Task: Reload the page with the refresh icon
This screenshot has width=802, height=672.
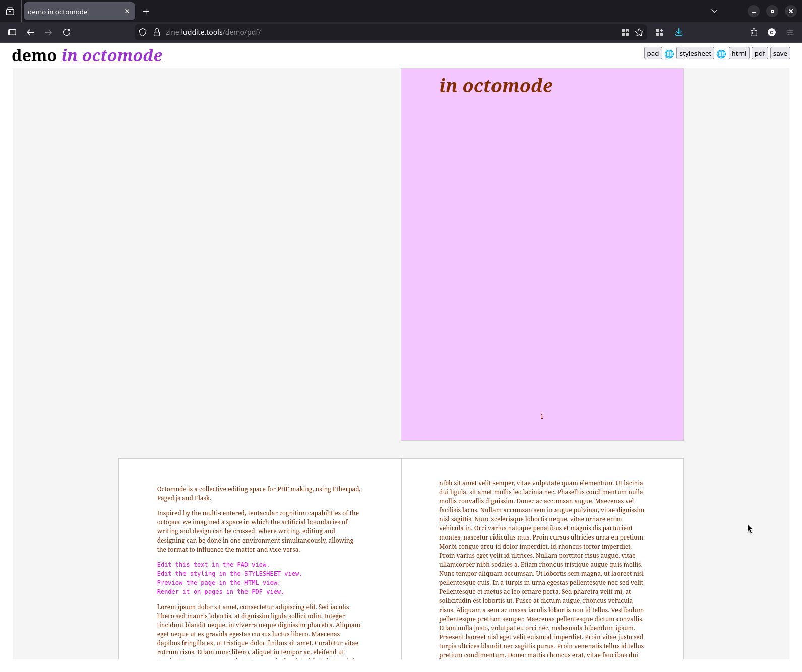Action: tap(67, 32)
